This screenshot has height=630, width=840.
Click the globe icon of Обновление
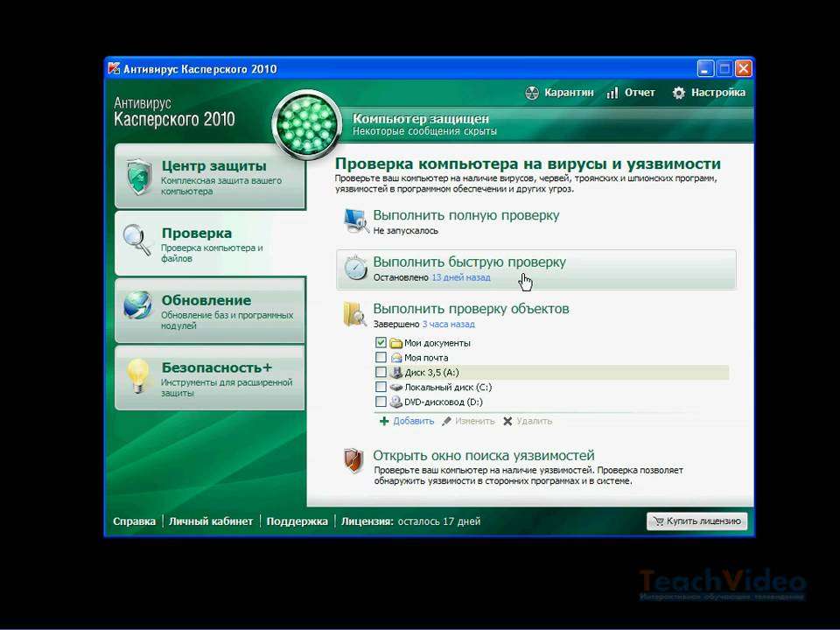137,306
